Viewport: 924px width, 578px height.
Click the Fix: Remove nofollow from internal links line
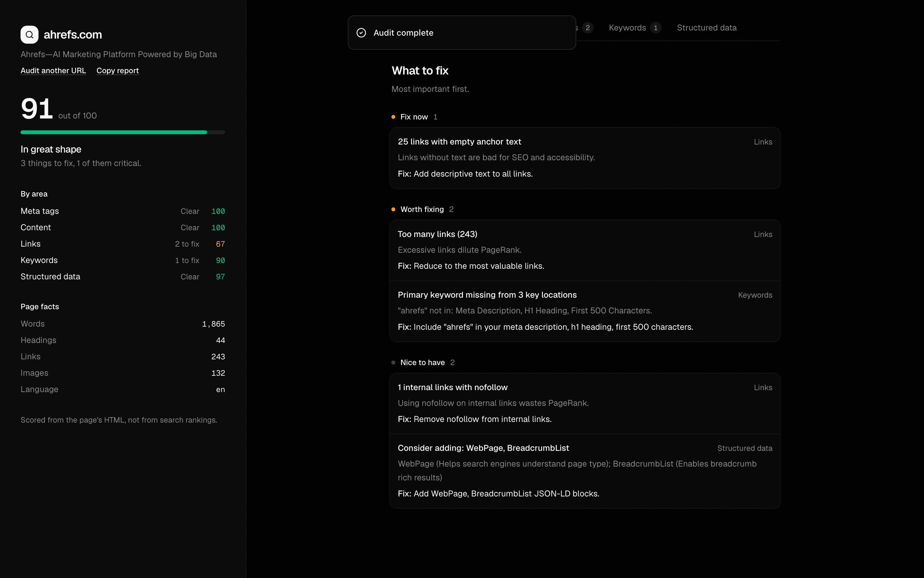point(475,419)
